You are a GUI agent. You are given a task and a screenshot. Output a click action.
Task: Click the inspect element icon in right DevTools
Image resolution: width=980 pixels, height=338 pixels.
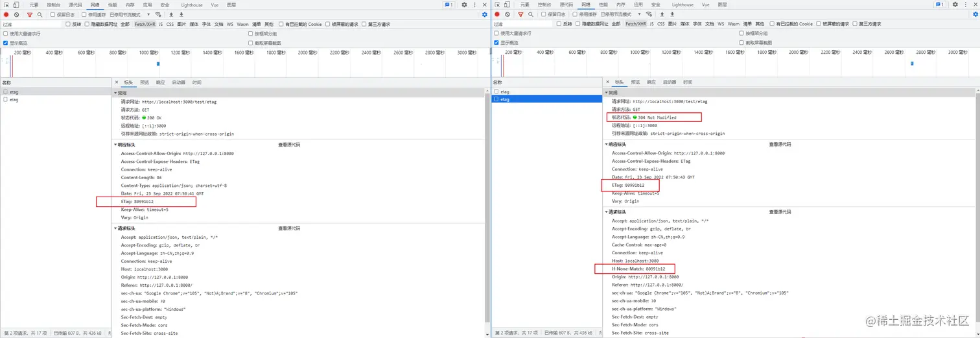coord(496,5)
